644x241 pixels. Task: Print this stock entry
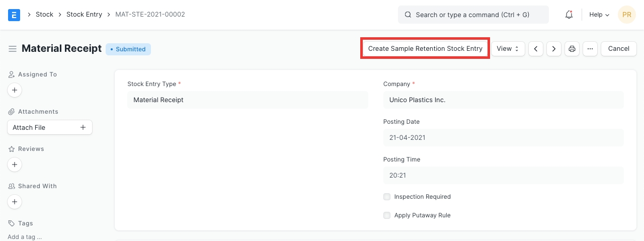coord(572,49)
